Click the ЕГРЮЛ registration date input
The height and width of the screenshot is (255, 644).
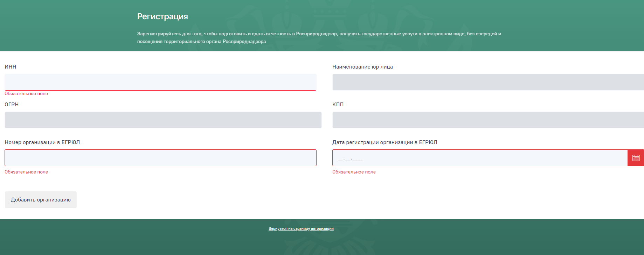coord(479,158)
